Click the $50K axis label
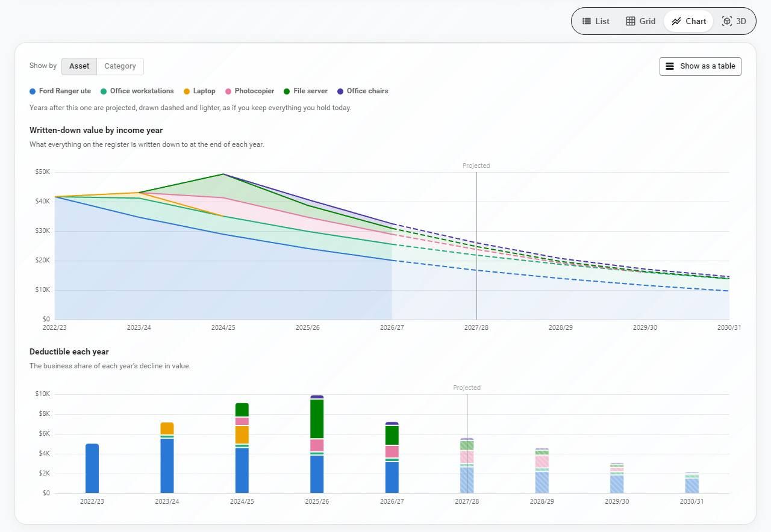Viewport: 771px width, 532px height. click(x=43, y=172)
